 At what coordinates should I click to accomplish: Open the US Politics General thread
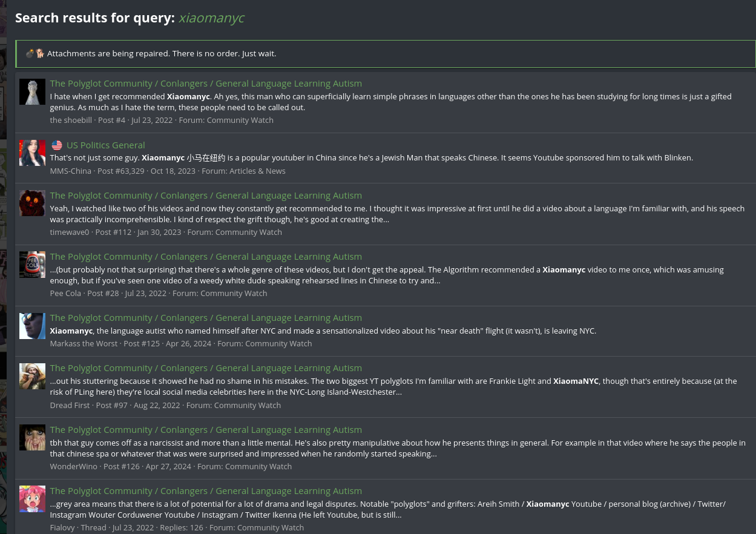106,145
